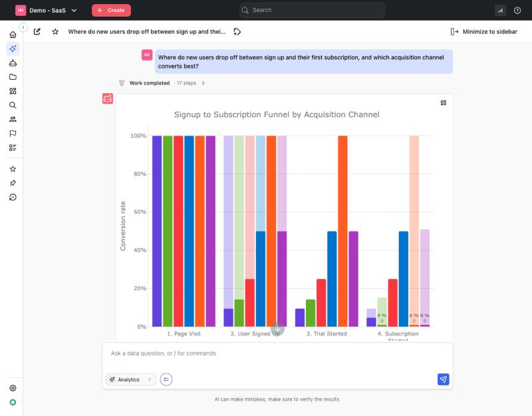Select the AI sparkle icon in the sidebar
Viewport: 532px width, 416px height.
[x=13, y=49]
